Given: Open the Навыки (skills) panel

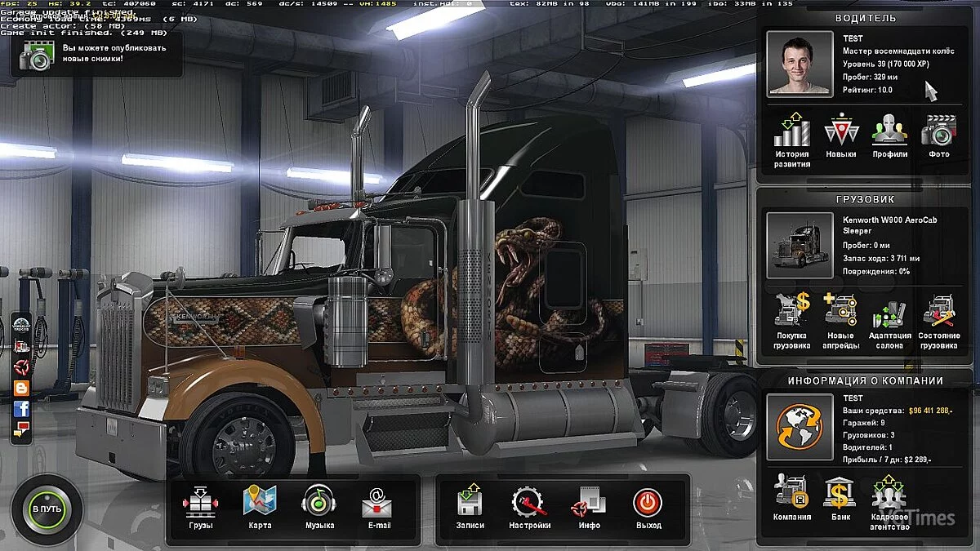Looking at the screenshot, I should 842,135.
